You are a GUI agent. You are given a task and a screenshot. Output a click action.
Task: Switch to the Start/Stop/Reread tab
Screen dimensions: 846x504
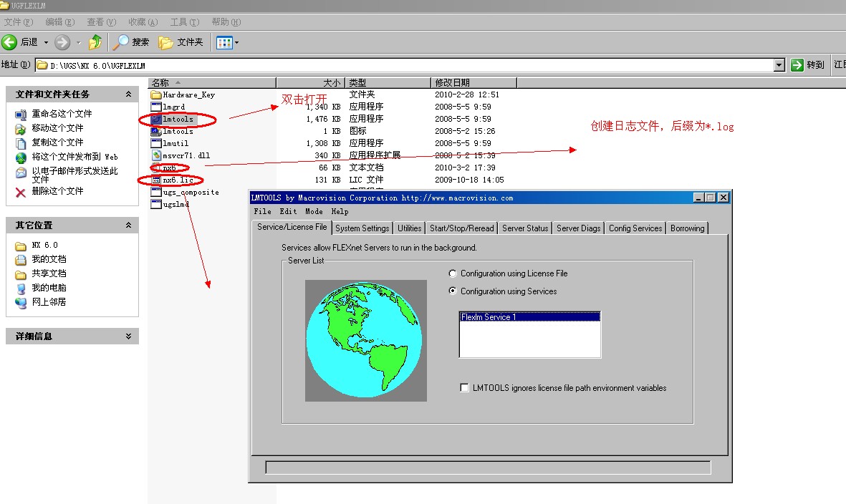[462, 228]
